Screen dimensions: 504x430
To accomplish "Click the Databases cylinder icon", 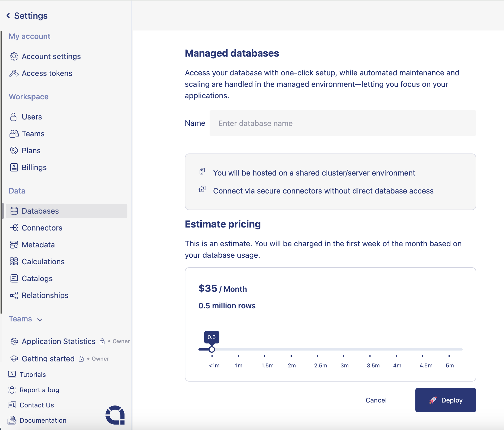I will click(x=14, y=211).
